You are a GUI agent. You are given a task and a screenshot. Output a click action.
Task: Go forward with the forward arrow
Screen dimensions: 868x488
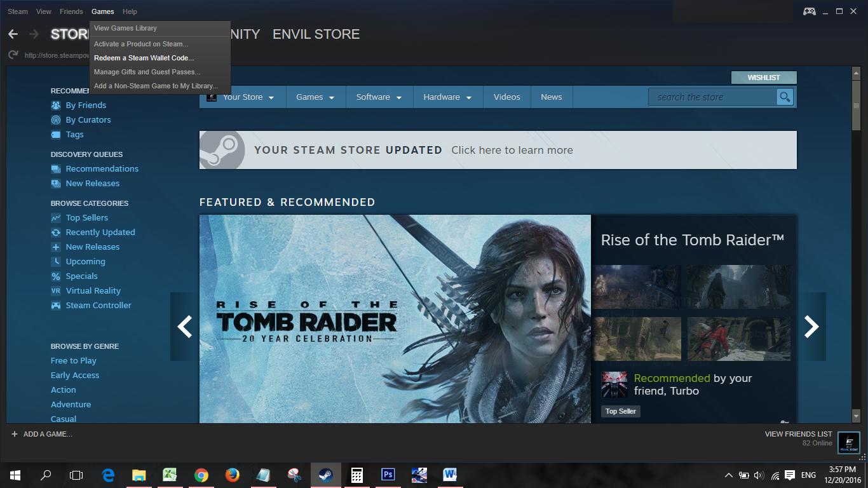pos(34,34)
